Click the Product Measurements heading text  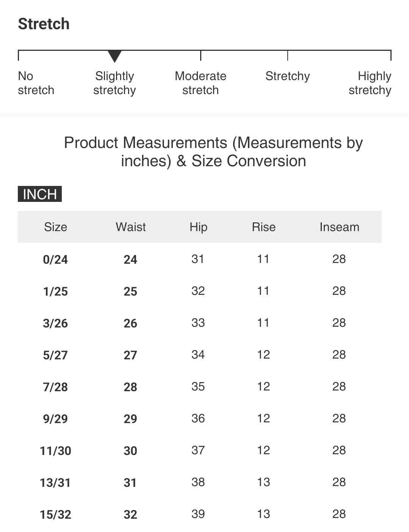[x=213, y=152]
